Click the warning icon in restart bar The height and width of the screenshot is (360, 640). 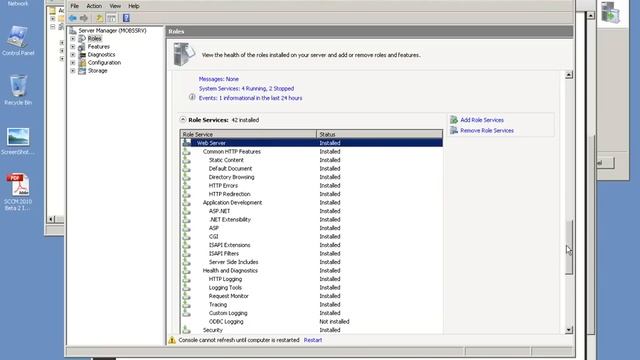[x=172, y=340]
